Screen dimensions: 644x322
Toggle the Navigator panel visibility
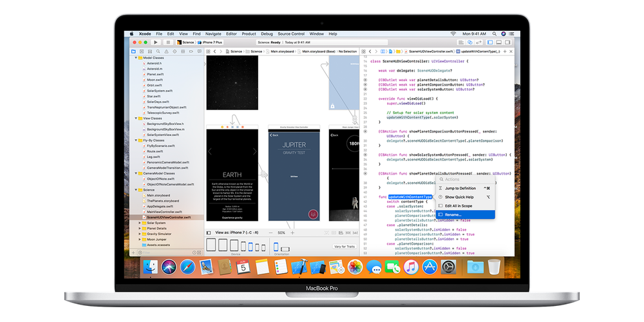[x=490, y=43]
